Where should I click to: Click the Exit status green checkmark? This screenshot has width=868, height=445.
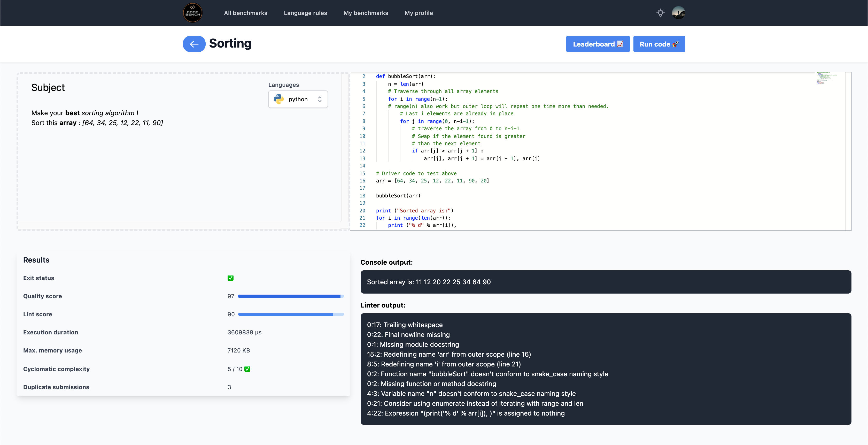click(x=230, y=278)
